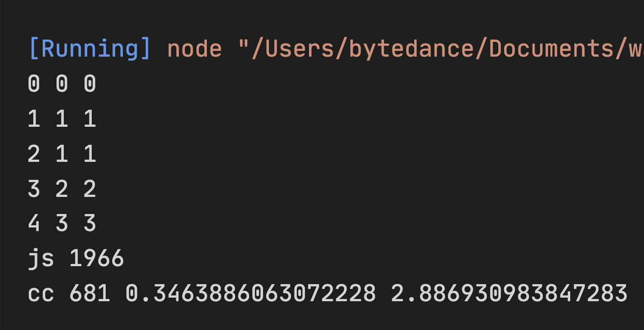Click the js label in the output
This screenshot has height=330, width=644.
click(41, 259)
